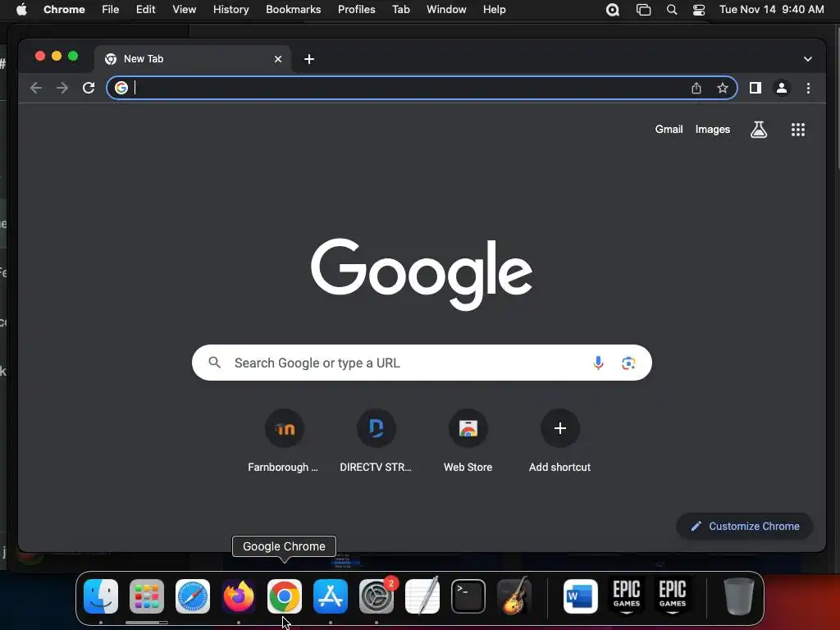
Task: Toggle the Chrome side panel
Action: point(756,88)
